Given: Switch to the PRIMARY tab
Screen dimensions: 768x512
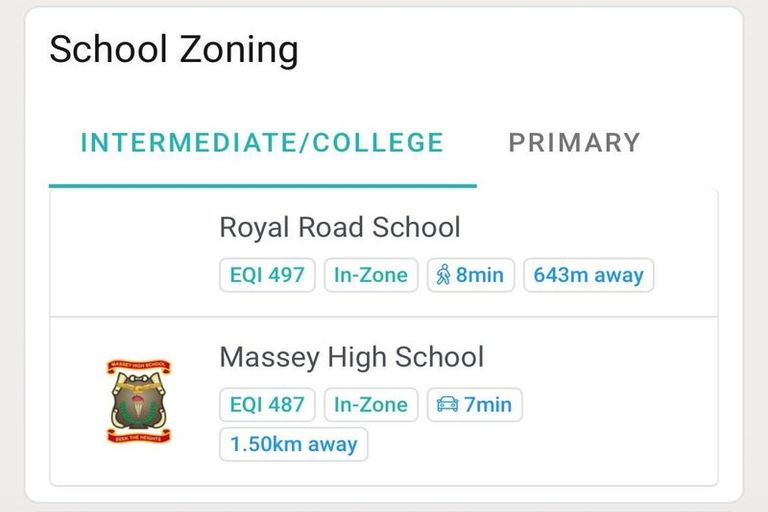Looking at the screenshot, I should (574, 142).
